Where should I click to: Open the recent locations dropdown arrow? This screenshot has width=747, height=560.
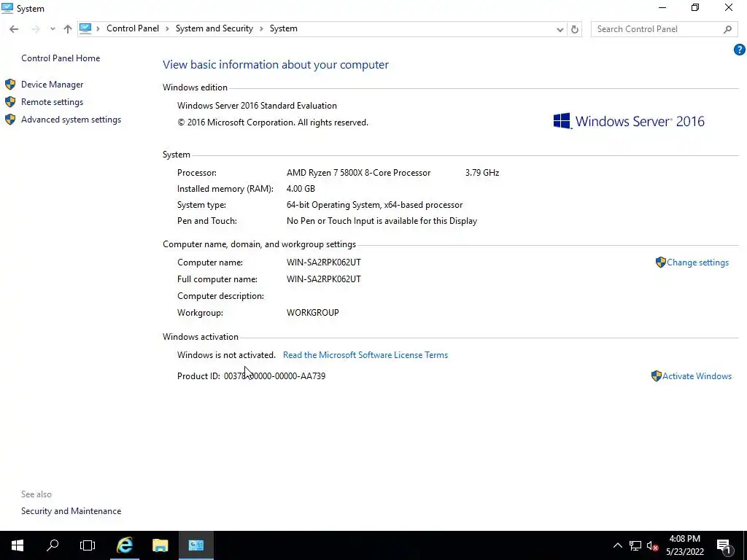tap(53, 29)
